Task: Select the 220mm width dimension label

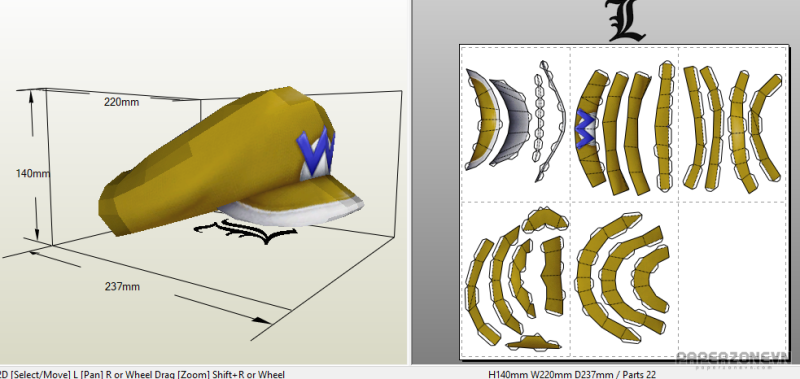Action: (x=121, y=102)
